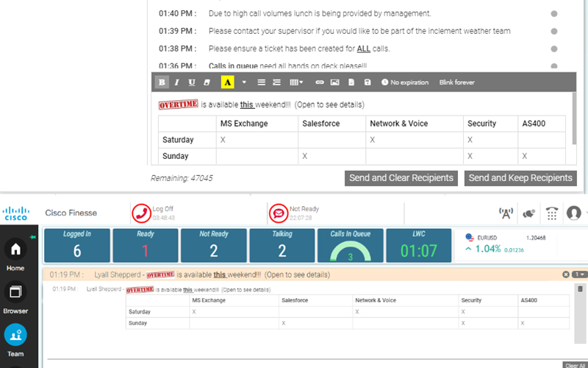This screenshot has height=368, width=588.
Task: Open the team broadcast message antenna icon
Action: 506,213
